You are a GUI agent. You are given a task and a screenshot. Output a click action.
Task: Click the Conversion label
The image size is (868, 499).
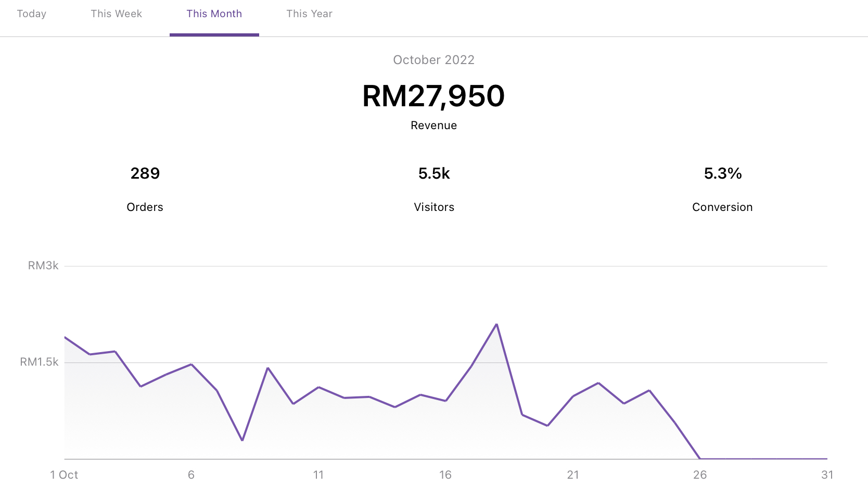coord(722,207)
